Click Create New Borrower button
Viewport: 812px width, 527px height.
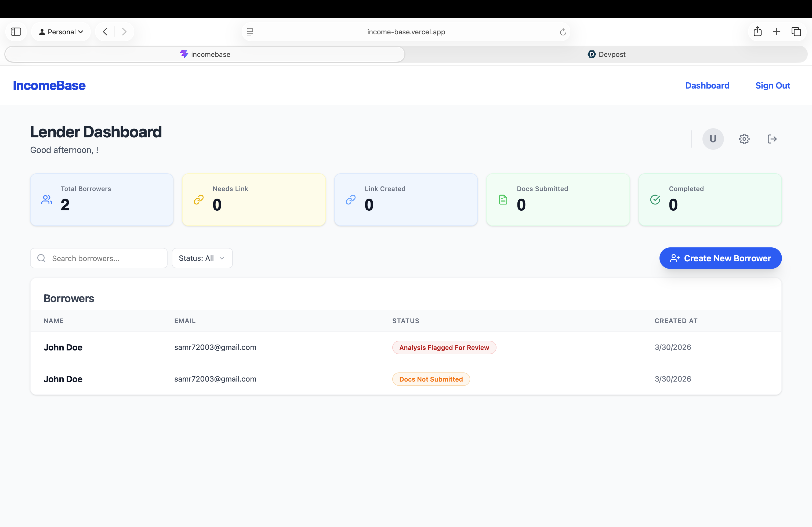point(720,258)
